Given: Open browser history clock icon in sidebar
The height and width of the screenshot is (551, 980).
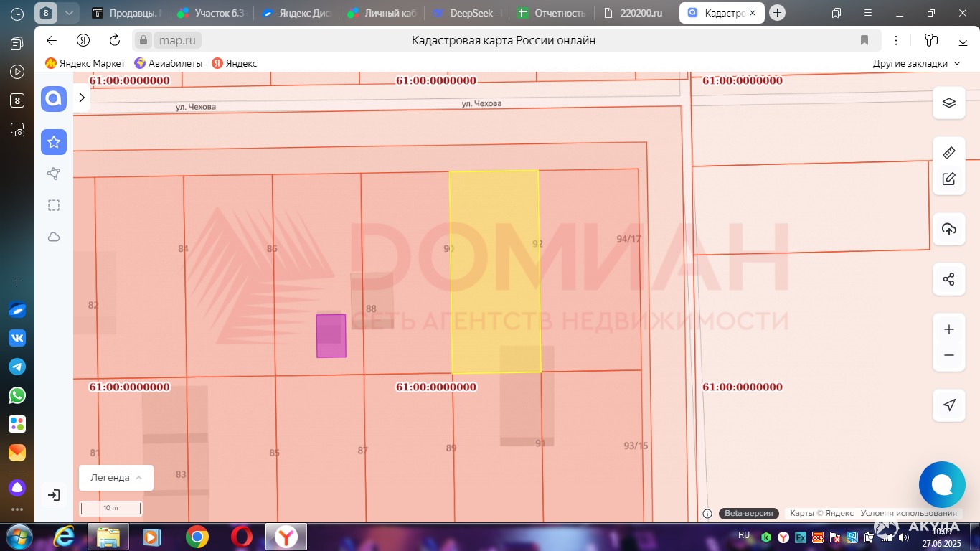Looking at the screenshot, I should pyautogui.click(x=17, y=14).
